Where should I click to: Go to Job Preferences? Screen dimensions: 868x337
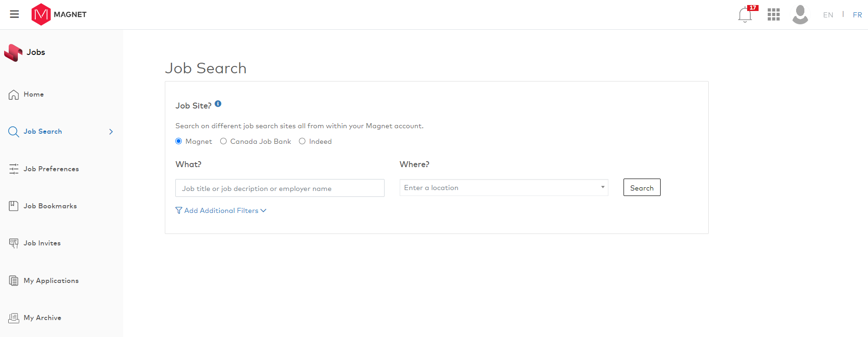point(51,169)
